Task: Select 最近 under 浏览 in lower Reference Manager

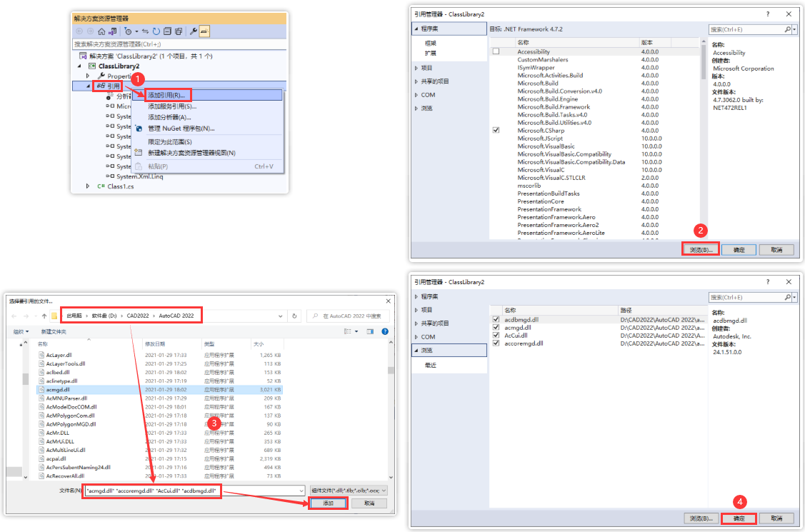Action: [x=431, y=366]
